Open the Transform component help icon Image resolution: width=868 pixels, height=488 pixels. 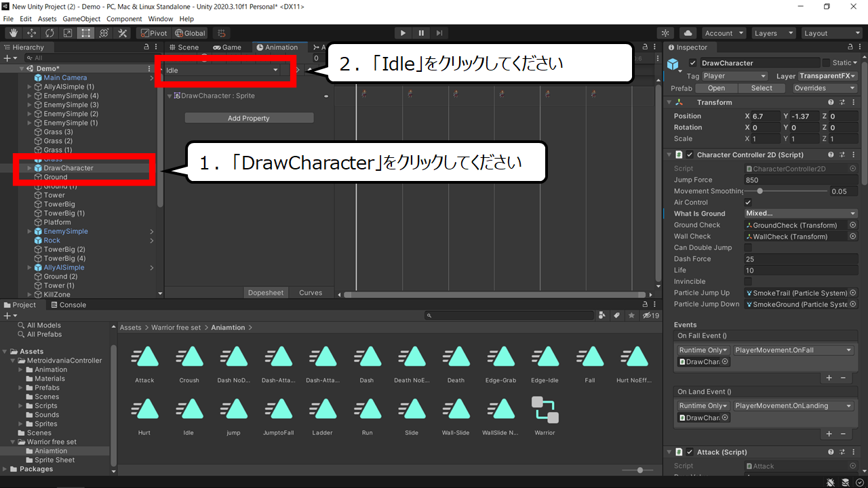[x=831, y=102]
